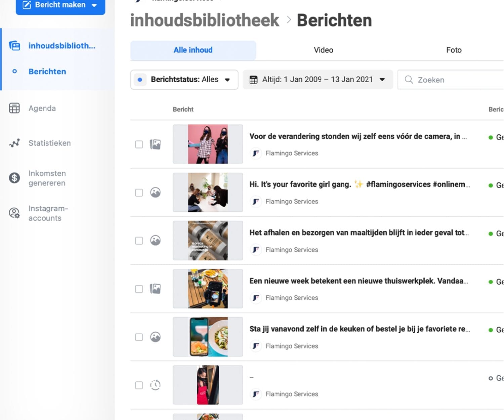
Task: Click the Statistieken graph icon
Action: tap(14, 143)
